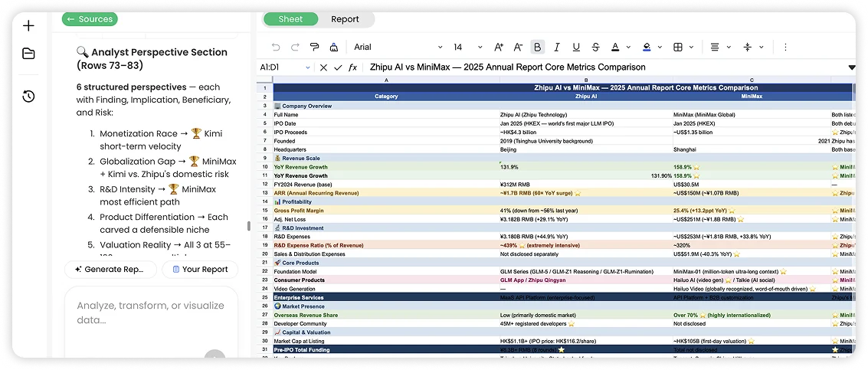Click the Headquarters cell
Viewport: 868px width, 370px height.
coord(386,149)
